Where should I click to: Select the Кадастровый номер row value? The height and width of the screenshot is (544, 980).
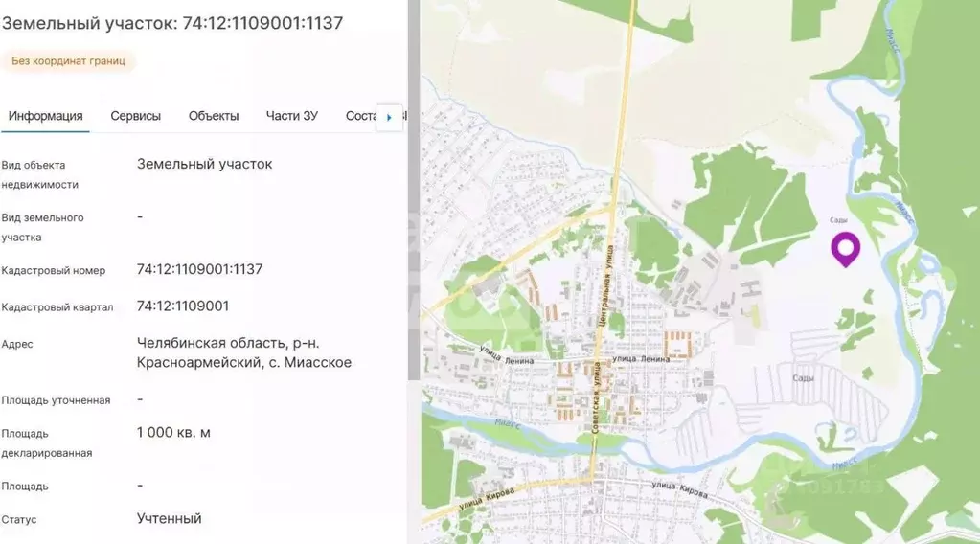[x=199, y=269]
